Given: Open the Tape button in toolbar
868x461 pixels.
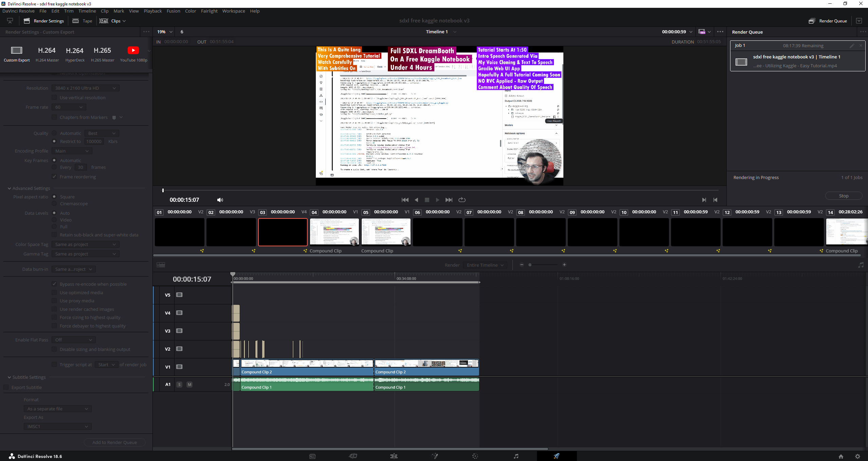Looking at the screenshot, I should [82, 21].
